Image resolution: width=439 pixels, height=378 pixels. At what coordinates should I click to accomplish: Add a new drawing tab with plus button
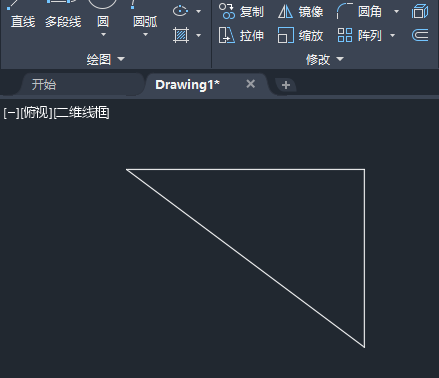[286, 85]
